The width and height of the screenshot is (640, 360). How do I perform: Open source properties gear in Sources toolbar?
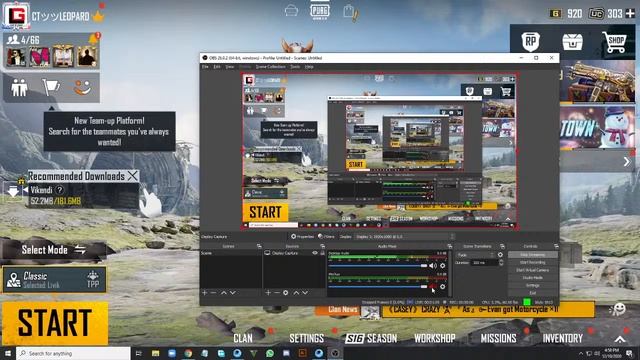286,293
